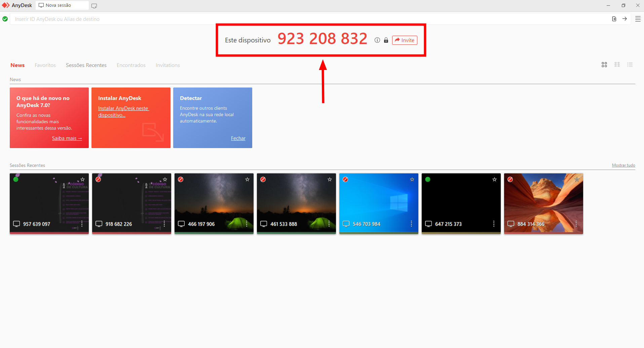
Task: Open options menu for session 884 314 366
Action: tap(576, 224)
